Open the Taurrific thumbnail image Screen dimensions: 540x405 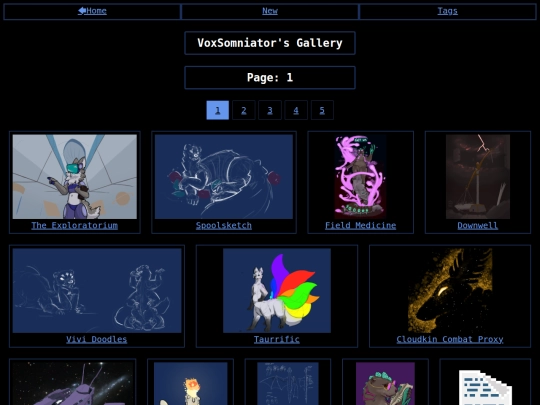[x=277, y=291]
